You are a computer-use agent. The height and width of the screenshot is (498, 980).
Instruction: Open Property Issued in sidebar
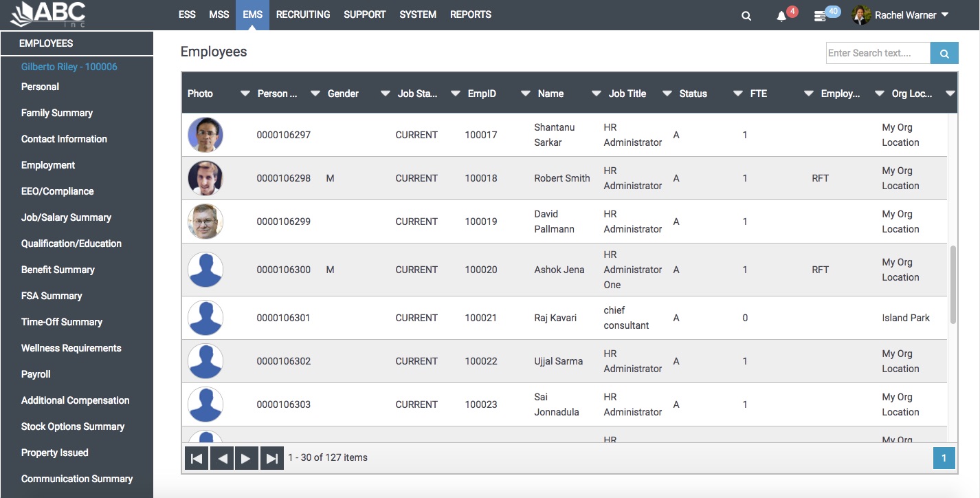[55, 453]
